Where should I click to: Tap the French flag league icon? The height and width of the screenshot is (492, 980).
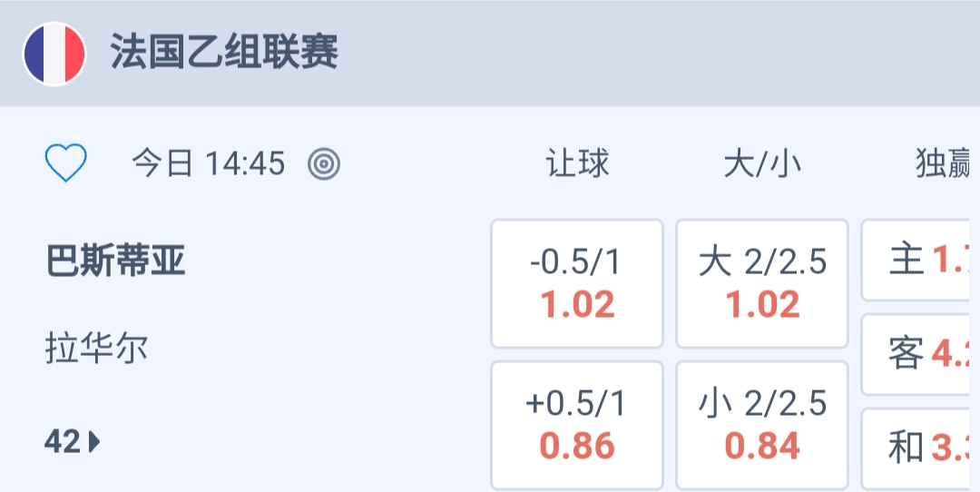point(54,54)
